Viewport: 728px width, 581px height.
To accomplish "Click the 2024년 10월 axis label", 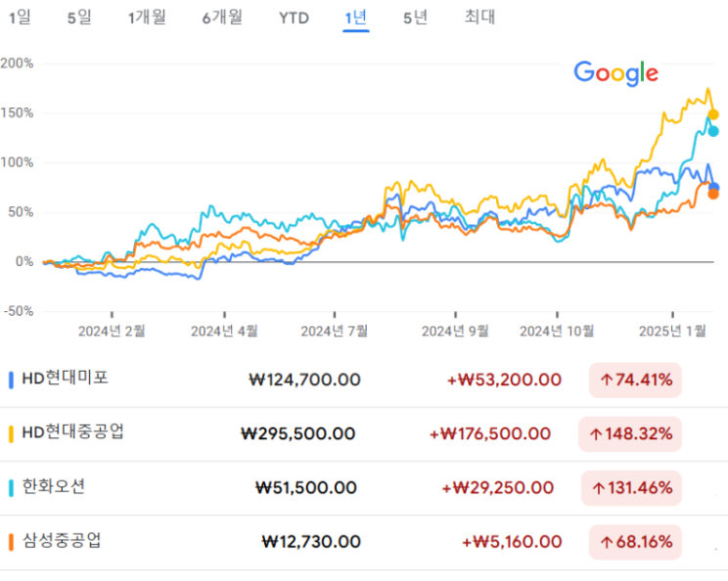I will [557, 332].
